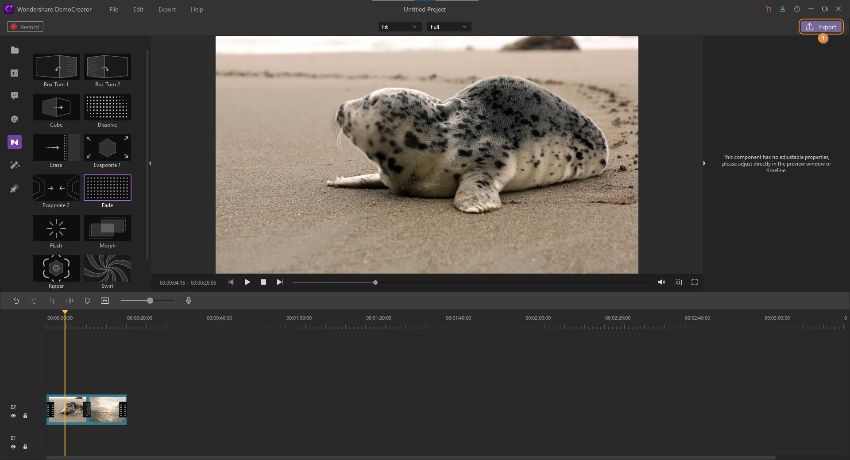Image resolution: width=850 pixels, height=460 pixels.
Task: Open the user account profile
Action: click(782, 9)
